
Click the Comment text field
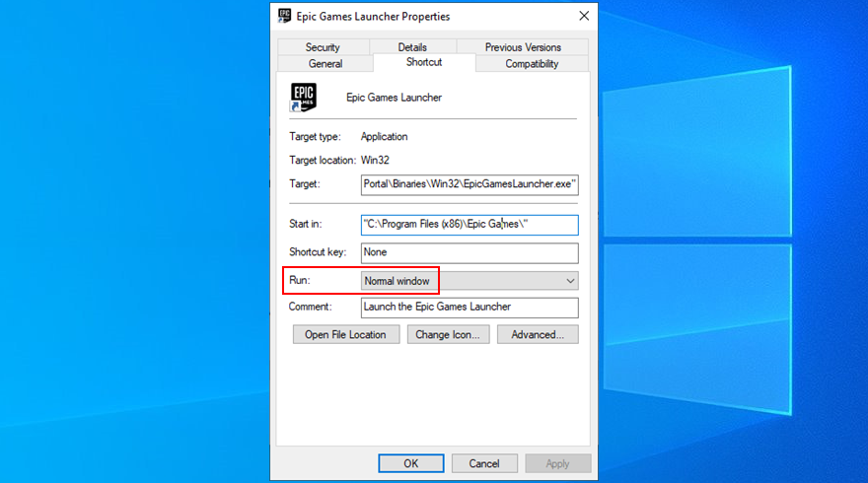coord(470,307)
